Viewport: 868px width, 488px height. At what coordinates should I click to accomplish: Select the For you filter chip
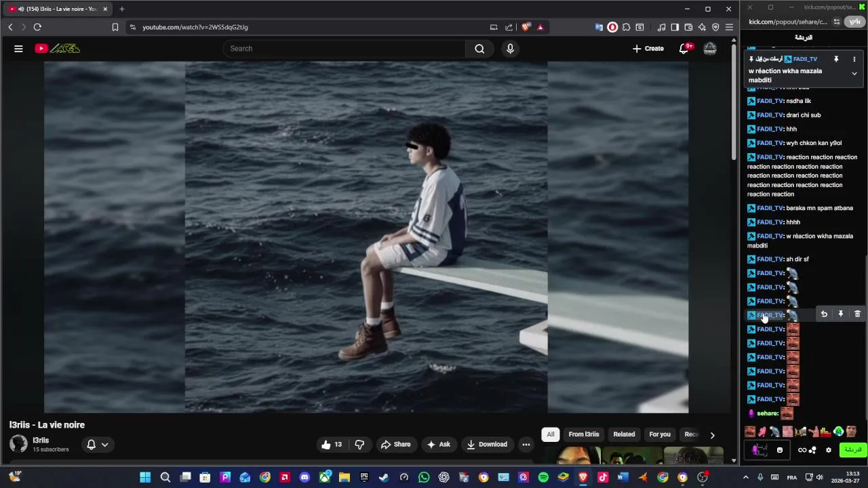pos(660,434)
